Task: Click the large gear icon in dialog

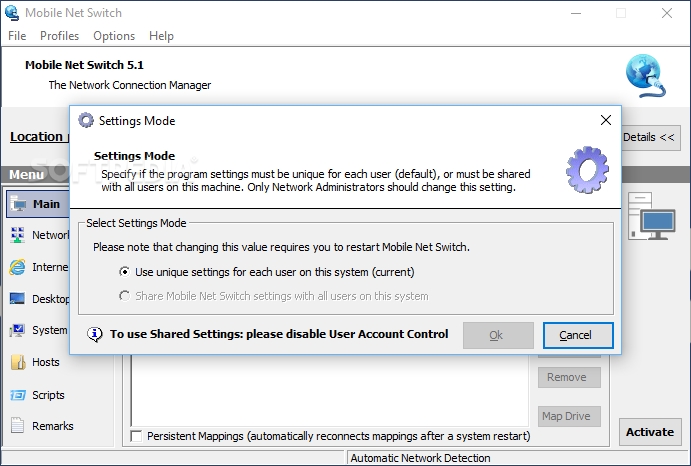Action: click(x=587, y=170)
